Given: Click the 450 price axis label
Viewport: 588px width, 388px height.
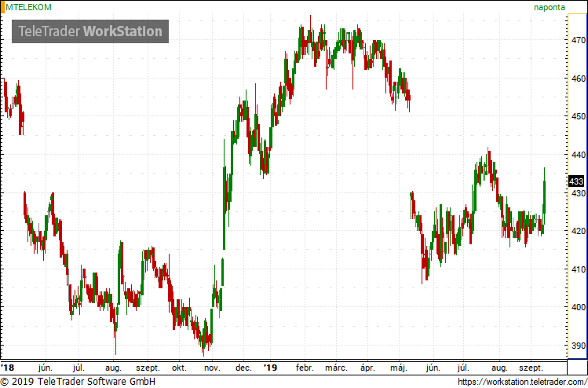Looking at the screenshot, I should (x=578, y=116).
